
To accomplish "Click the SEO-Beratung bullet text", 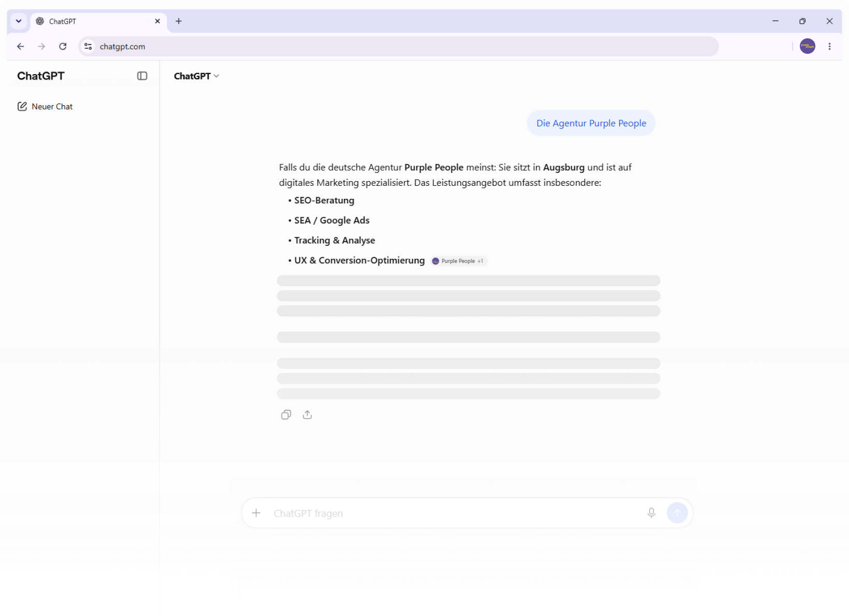I will pyautogui.click(x=325, y=200).
